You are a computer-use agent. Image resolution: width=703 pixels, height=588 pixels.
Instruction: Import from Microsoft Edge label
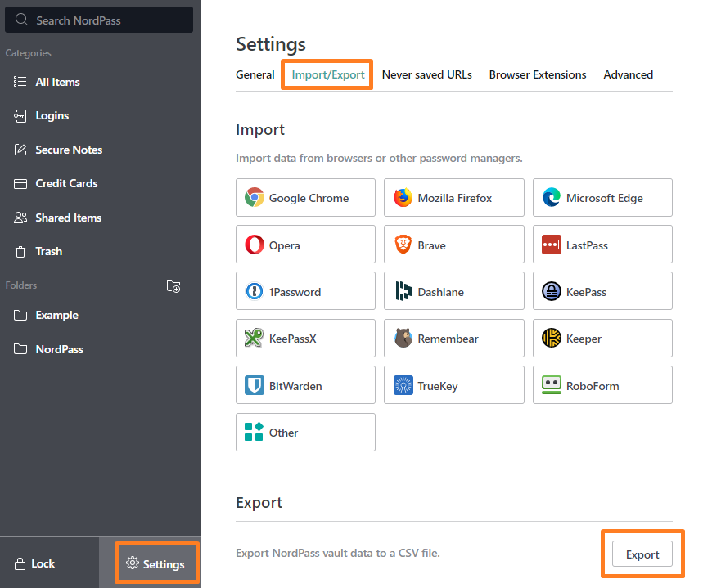tap(604, 198)
